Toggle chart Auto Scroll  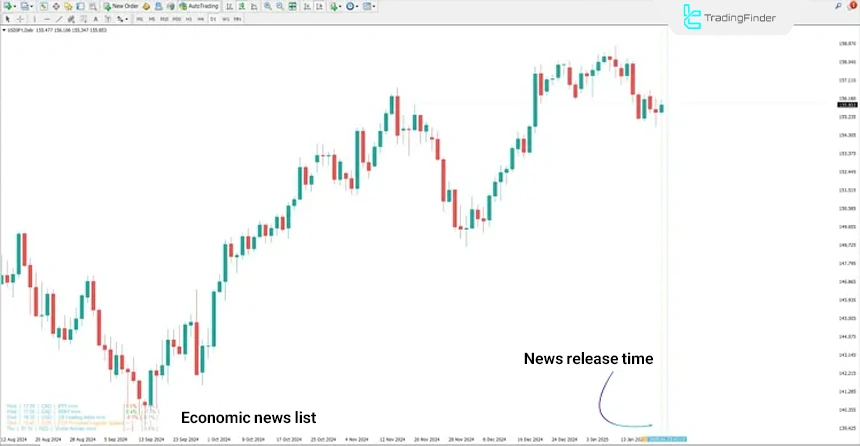click(307, 7)
